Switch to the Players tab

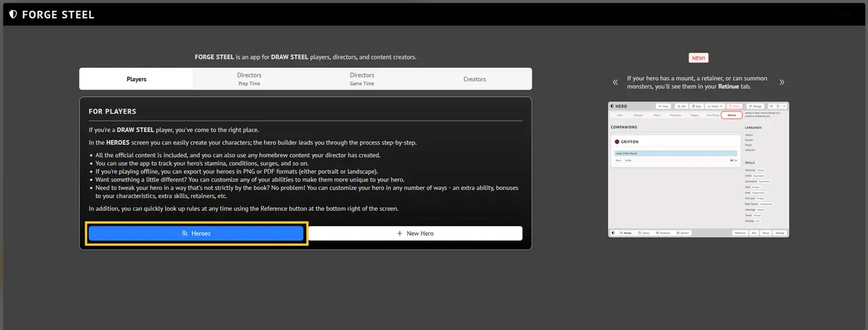coord(136,79)
